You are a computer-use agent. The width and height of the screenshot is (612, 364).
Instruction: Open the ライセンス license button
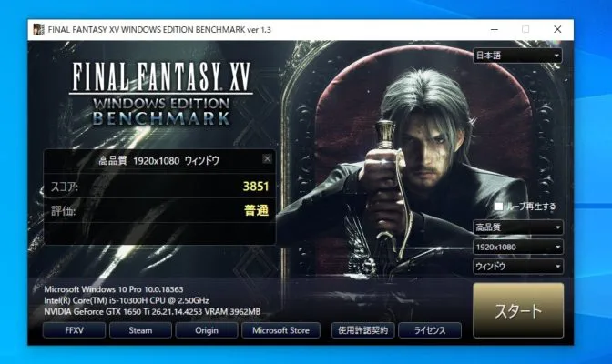coord(430,330)
